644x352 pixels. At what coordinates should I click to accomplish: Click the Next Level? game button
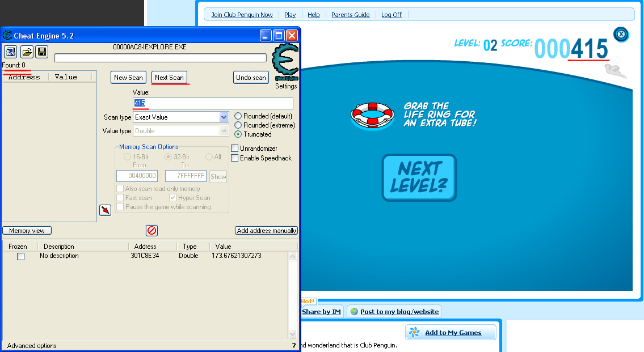point(419,177)
